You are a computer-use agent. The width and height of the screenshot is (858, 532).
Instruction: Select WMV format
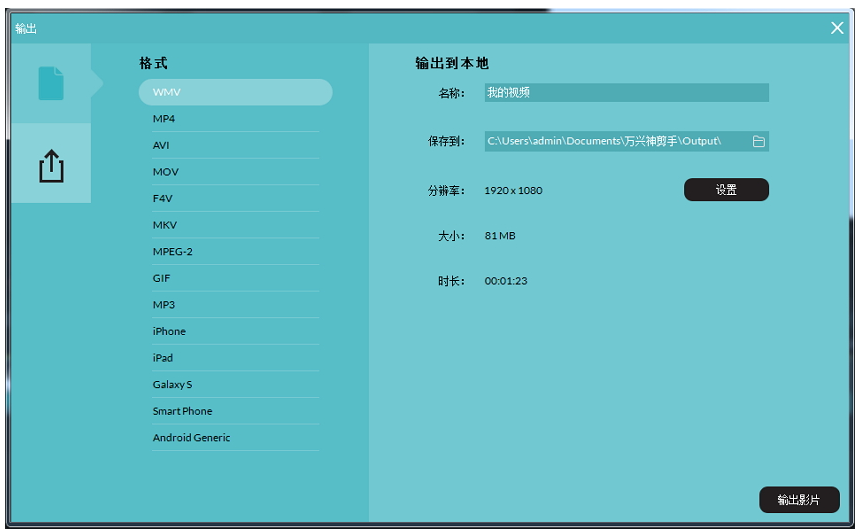[x=235, y=92]
